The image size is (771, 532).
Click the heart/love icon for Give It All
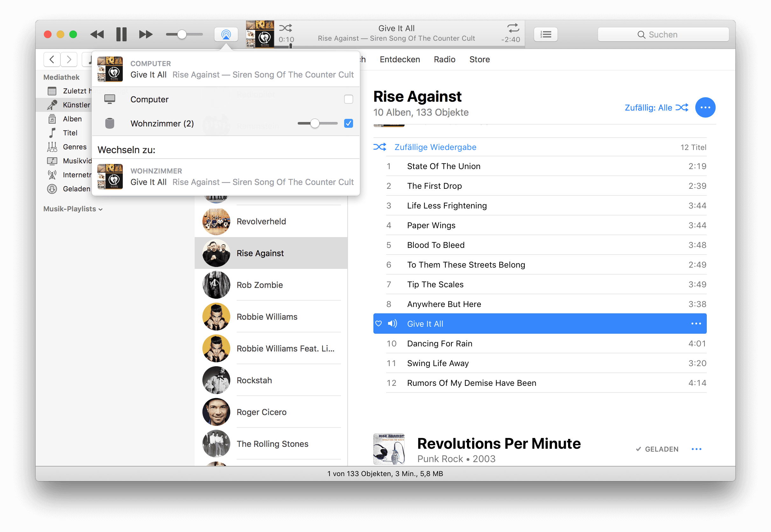pos(380,324)
